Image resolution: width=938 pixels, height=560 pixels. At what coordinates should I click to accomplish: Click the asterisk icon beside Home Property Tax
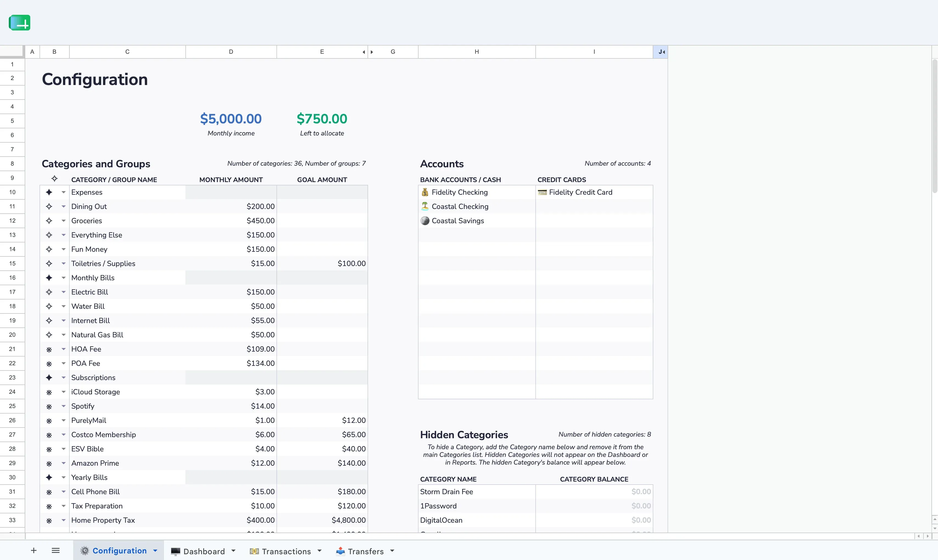pos(49,521)
